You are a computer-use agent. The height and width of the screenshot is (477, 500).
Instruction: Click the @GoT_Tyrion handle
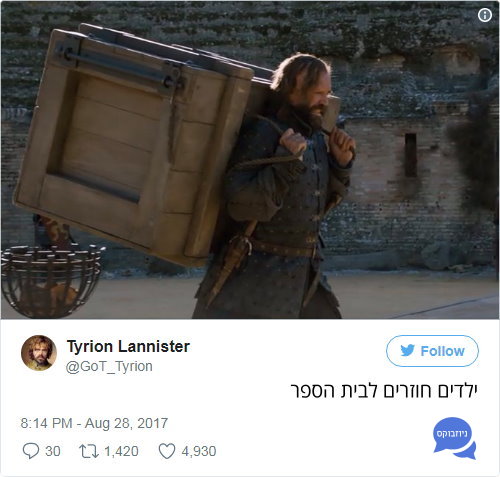109,366
